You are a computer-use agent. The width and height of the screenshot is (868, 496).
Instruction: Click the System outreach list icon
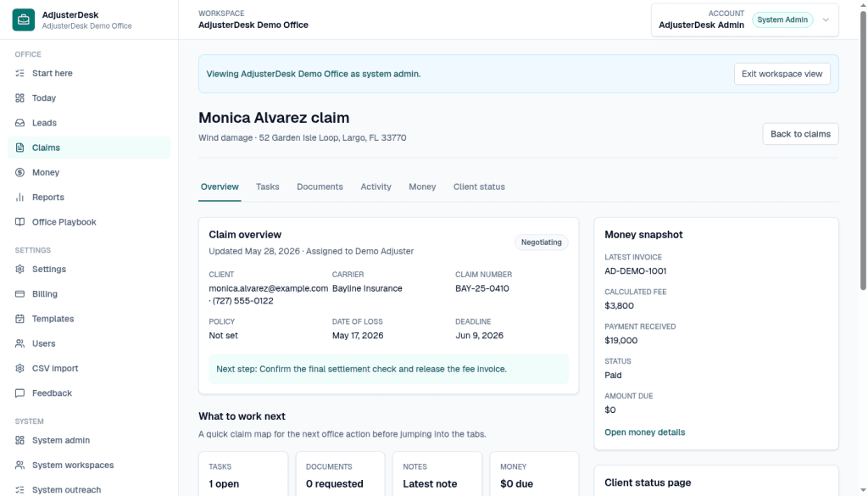(20, 490)
